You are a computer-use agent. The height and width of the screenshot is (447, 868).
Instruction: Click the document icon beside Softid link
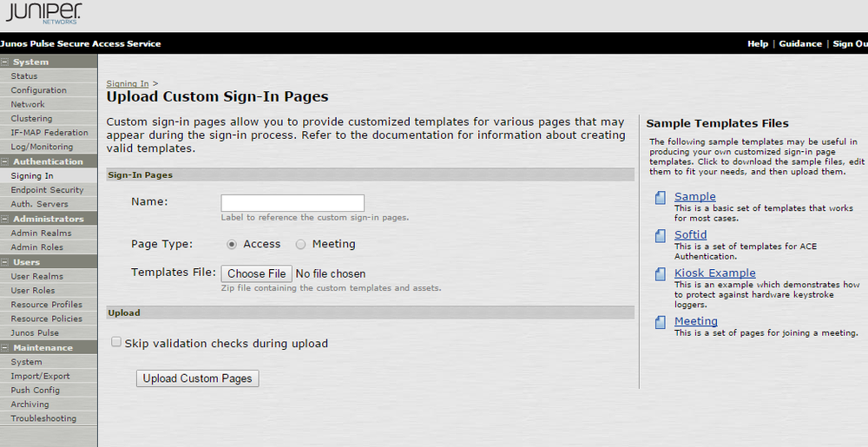(661, 236)
